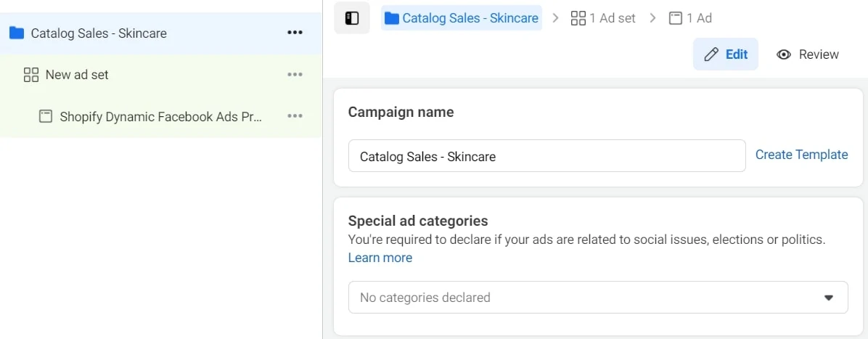Expand the No categories declared dropdown
This screenshot has height=339, width=868.
coord(597,298)
